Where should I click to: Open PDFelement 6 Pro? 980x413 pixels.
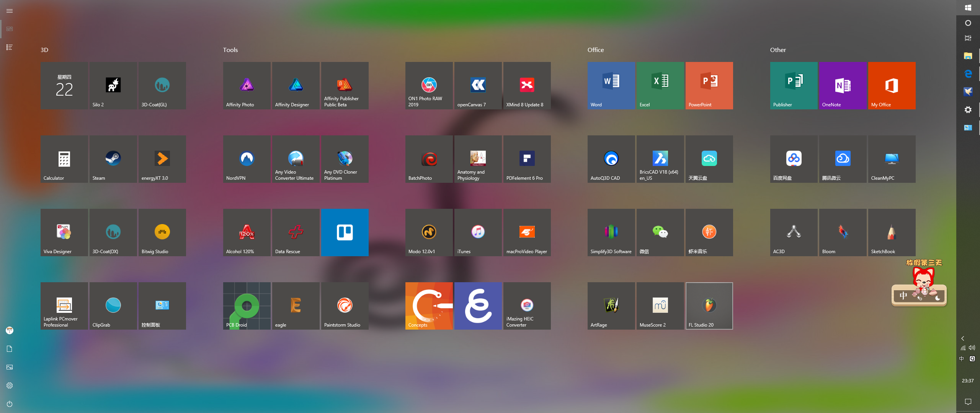pos(527,159)
